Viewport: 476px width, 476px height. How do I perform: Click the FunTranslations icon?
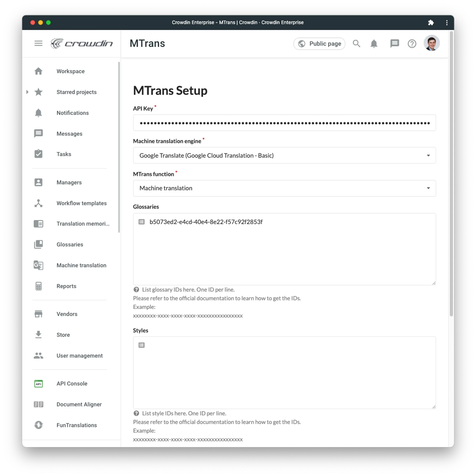[38, 425]
